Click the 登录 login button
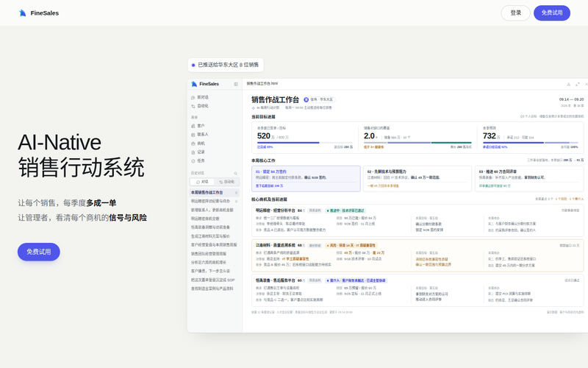This screenshot has width=588, height=368. 516,13
